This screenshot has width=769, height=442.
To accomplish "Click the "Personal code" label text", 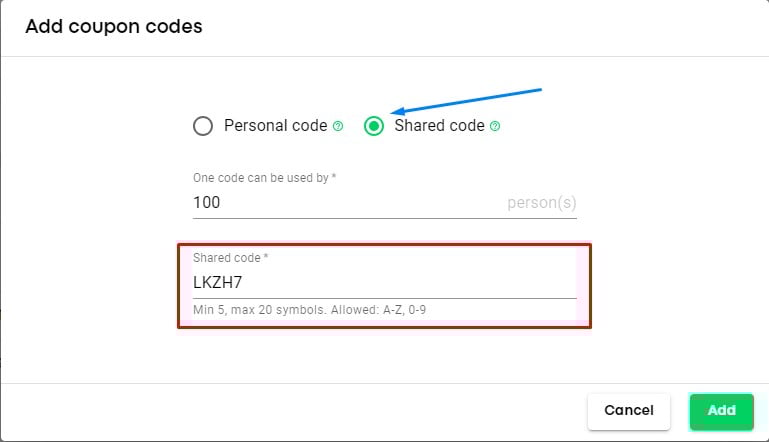I will 275,126.
